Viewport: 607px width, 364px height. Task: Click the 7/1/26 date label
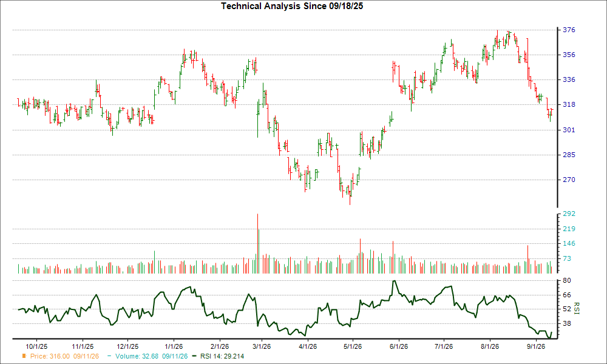point(444,346)
